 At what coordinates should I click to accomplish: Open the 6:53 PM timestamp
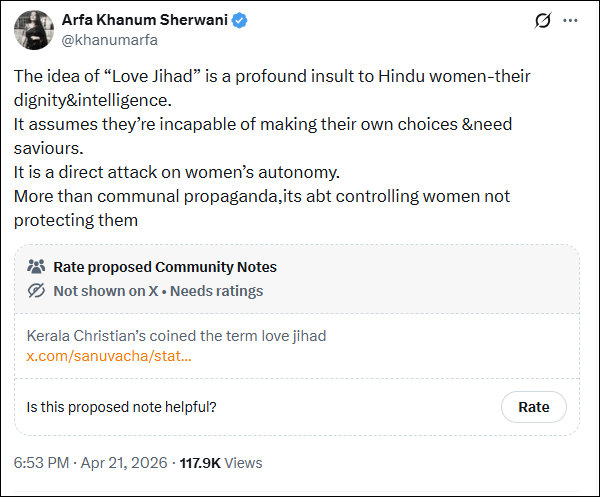(x=41, y=463)
